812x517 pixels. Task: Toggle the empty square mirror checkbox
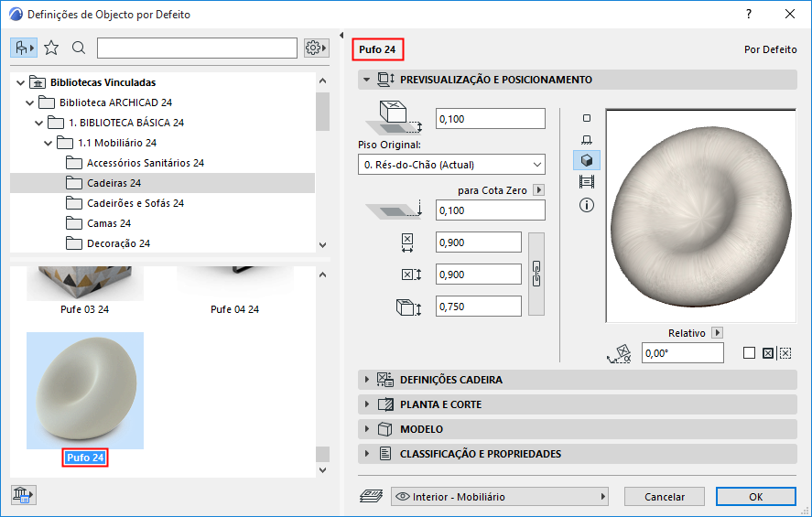(x=749, y=353)
